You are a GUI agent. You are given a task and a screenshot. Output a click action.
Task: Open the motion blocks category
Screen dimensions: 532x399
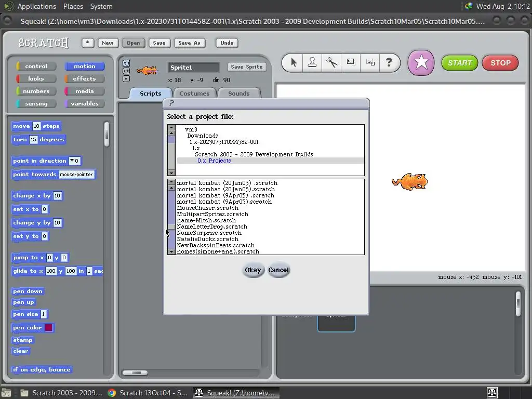coord(85,66)
